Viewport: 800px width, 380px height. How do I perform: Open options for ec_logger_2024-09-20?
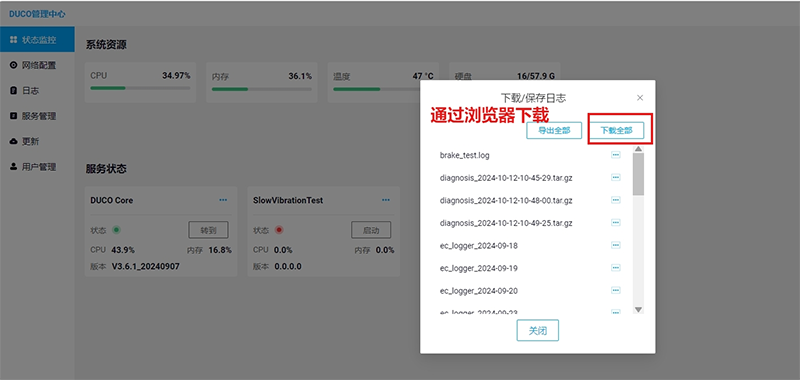616,291
